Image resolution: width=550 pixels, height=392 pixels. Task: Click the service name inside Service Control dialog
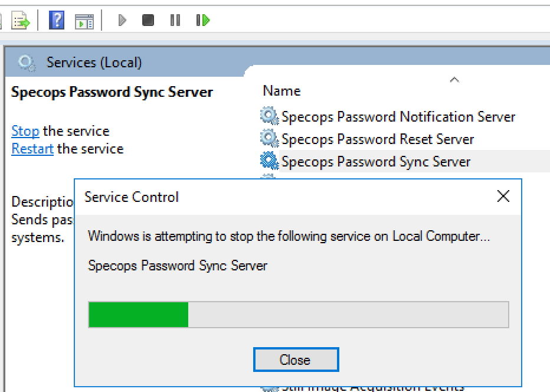point(178,266)
